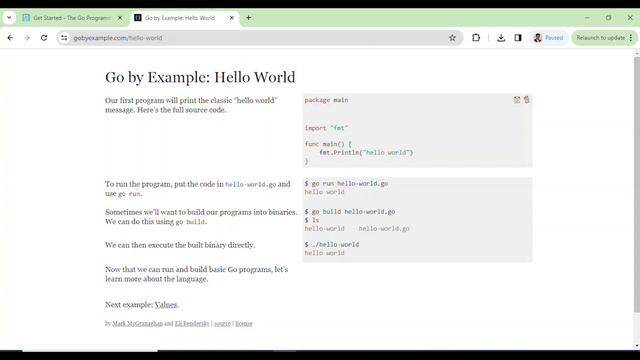Click the 'func main() {' code line
Viewport: 640px width, 360px height.
(x=328, y=144)
